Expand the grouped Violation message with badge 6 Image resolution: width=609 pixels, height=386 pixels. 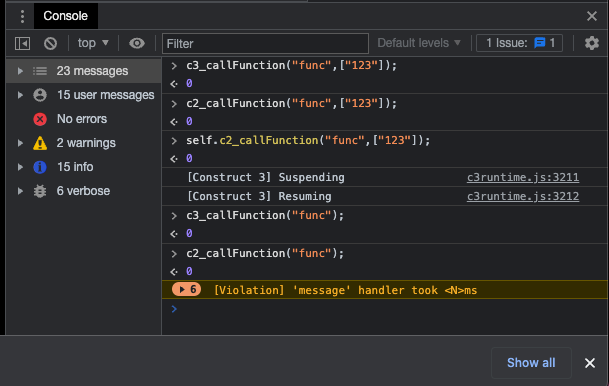(x=186, y=290)
